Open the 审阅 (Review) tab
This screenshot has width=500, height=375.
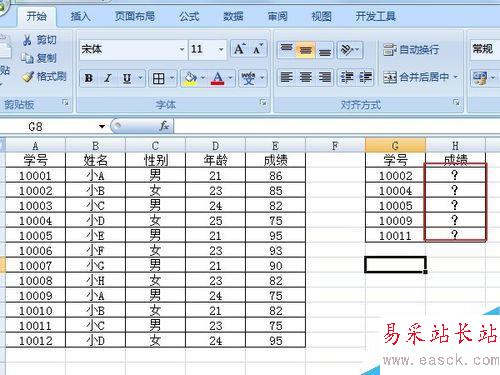pos(277,16)
